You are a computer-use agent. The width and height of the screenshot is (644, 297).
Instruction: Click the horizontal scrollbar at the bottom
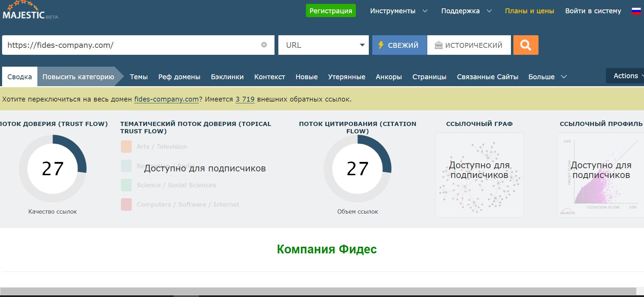click(x=318, y=291)
